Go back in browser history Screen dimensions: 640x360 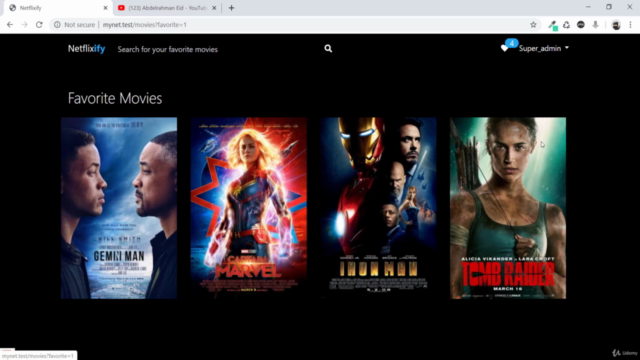[x=10, y=25]
